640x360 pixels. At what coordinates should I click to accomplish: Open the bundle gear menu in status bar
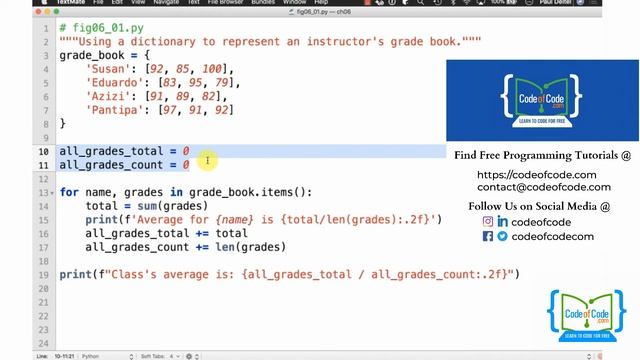coord(189,356)
